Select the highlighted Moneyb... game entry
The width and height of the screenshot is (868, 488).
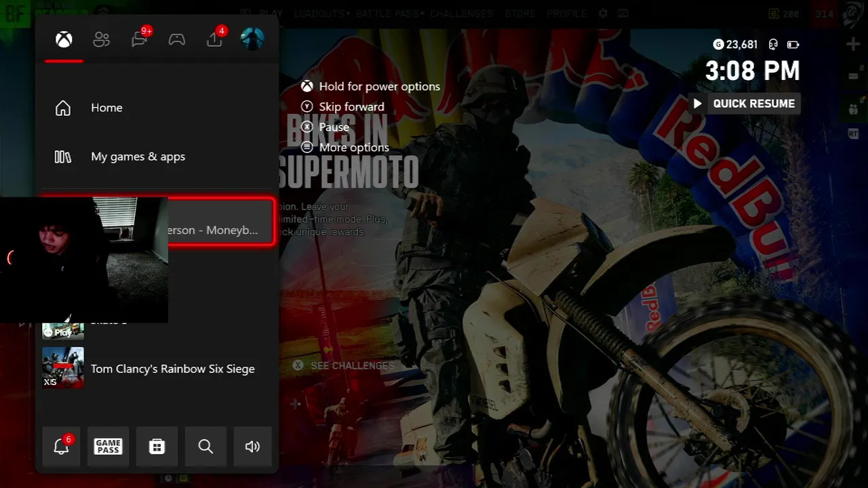[x=221, y=221]
